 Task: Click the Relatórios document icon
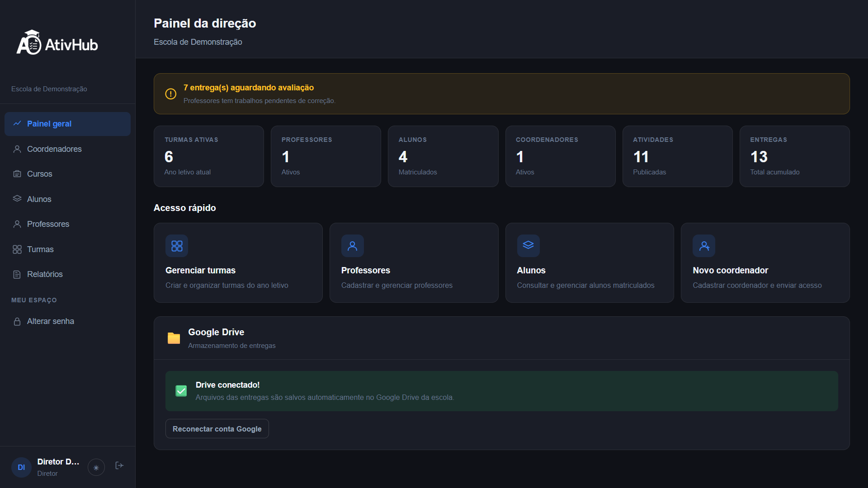[17, 274]
